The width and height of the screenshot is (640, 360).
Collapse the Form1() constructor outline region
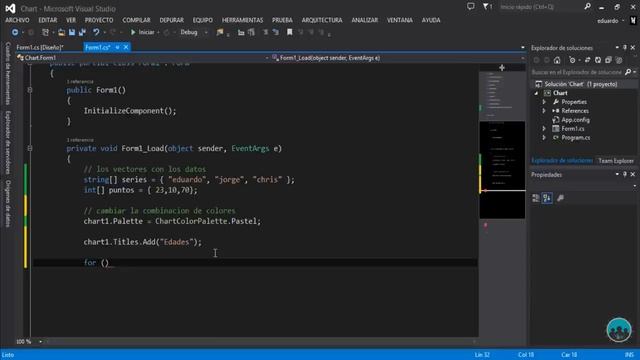30,90
